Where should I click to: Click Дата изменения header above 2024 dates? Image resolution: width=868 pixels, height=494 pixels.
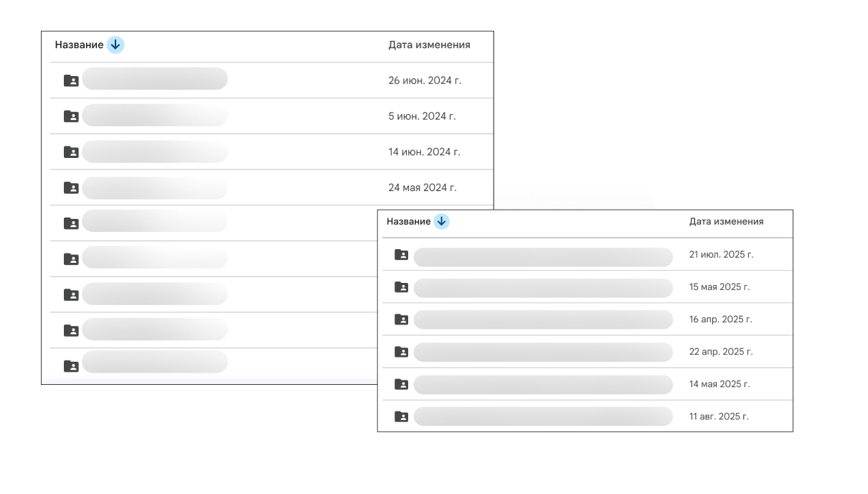coord(429,45)
